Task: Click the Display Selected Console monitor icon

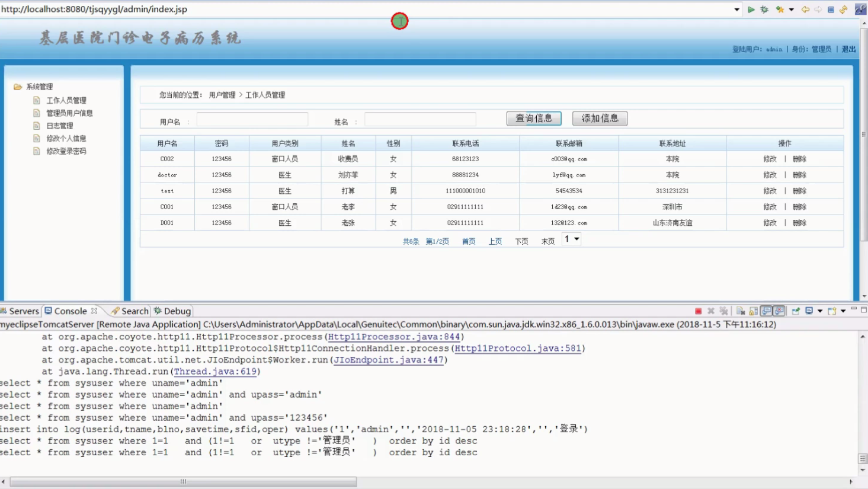Action: coord(809,311)
